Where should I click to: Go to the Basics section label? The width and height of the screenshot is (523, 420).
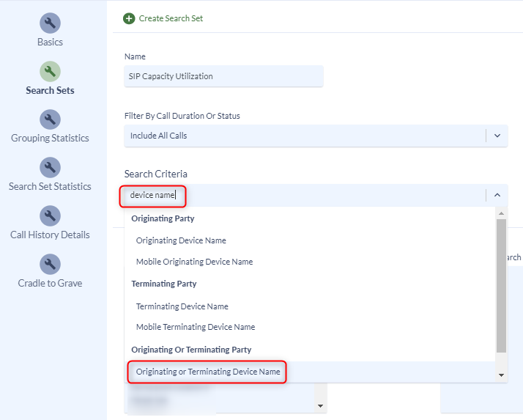point(50,42)
